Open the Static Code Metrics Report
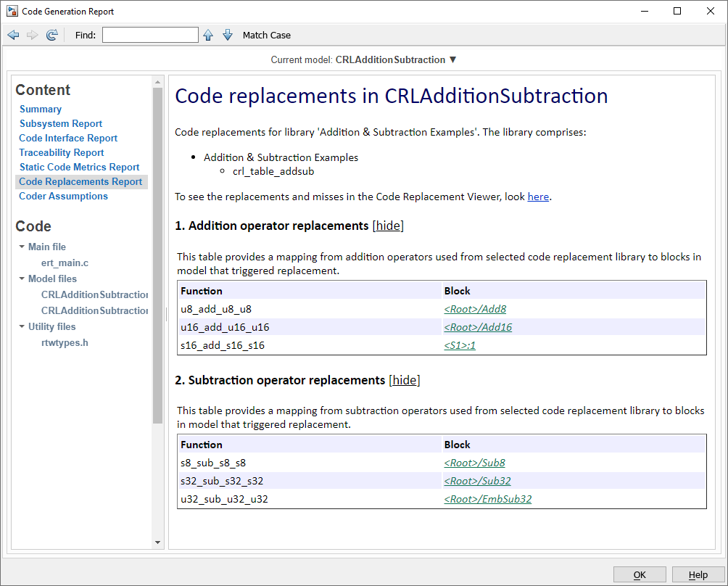The image size is (728, 586). [x=80, y=167]
